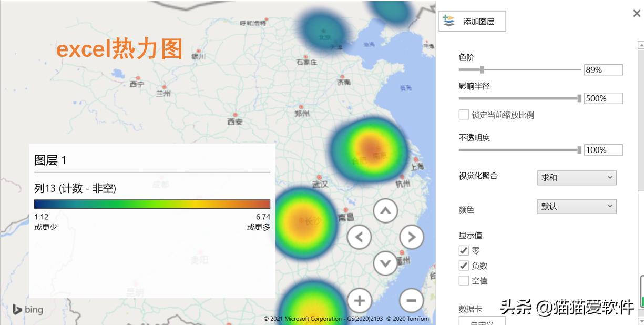Uncheck the 零 display value checkbox
Image resolution: width=644 pixels, height=325 pixels.
point(463,250)
